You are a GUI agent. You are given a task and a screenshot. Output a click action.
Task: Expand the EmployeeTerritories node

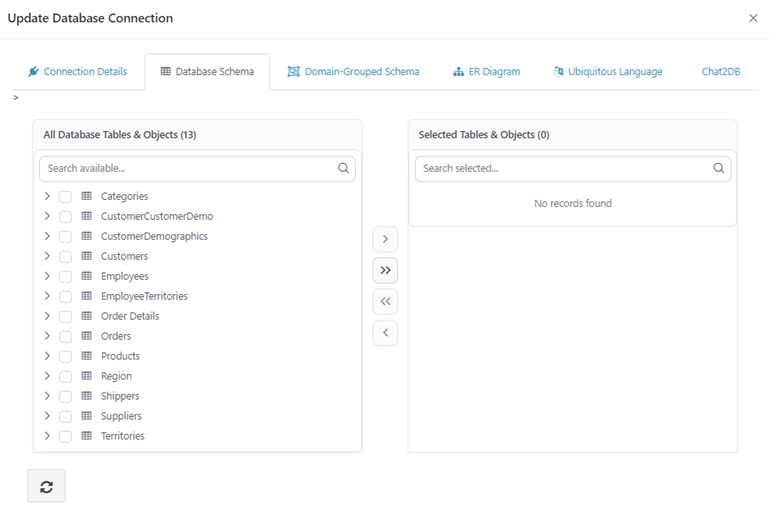pyautogui.click(x=47, y=296)
